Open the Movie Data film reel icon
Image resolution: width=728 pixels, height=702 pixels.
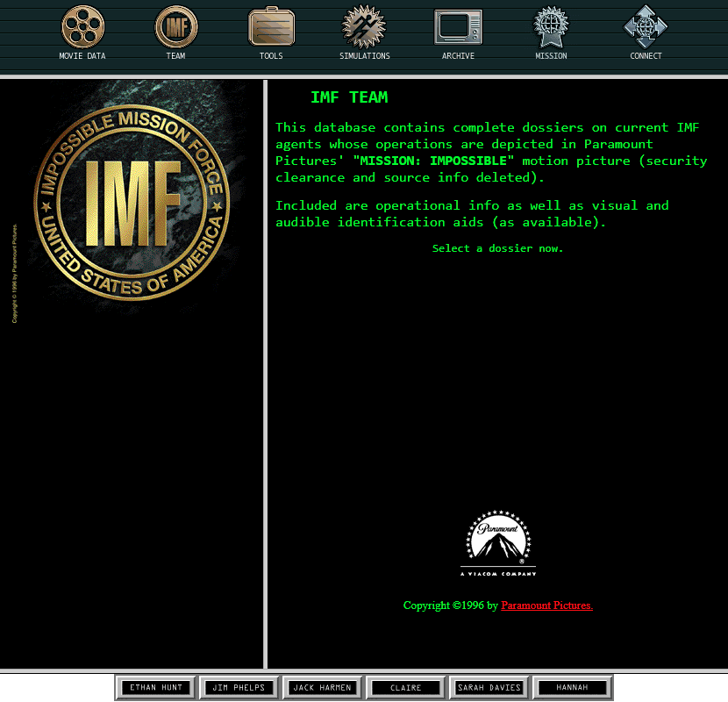tap(82, 27)
